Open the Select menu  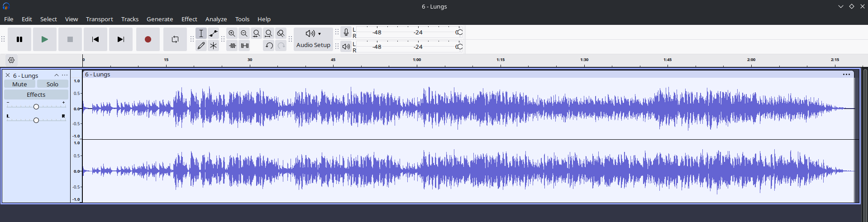(x=48, y=19)
